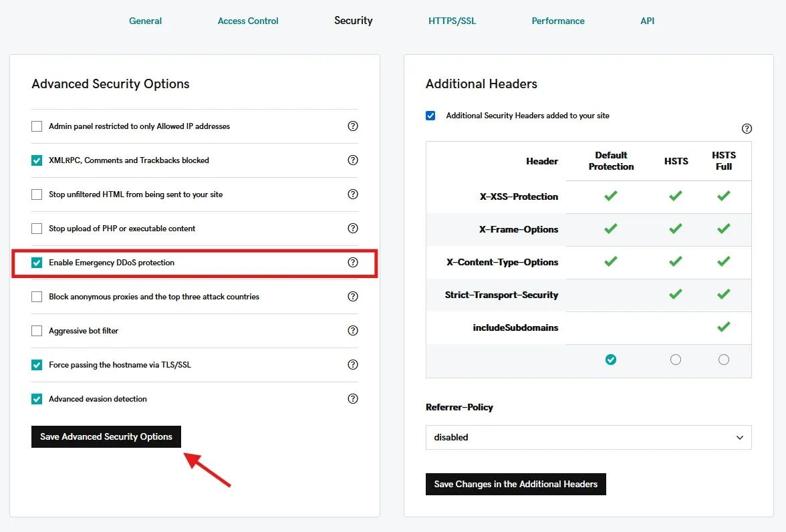
Task: Tick the Aggressive bot filter checkbox
Action: coord(37,331)
